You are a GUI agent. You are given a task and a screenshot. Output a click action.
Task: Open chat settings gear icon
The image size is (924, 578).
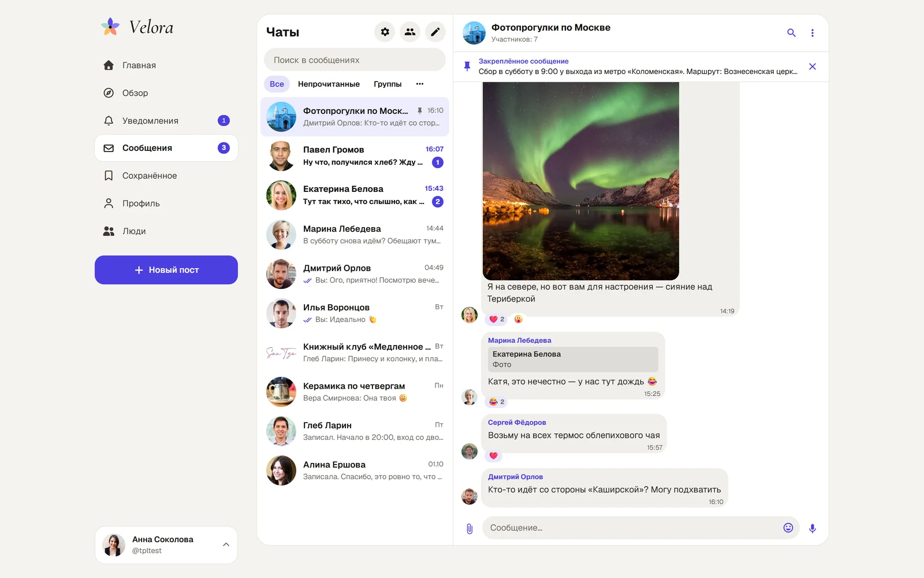point(385,32)
